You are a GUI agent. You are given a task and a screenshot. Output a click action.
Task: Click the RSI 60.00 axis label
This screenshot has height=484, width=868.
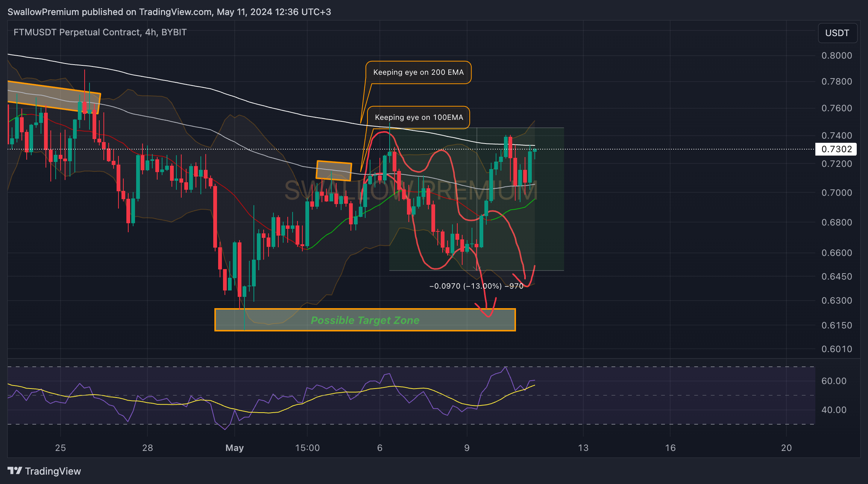(x=834, y=381)
